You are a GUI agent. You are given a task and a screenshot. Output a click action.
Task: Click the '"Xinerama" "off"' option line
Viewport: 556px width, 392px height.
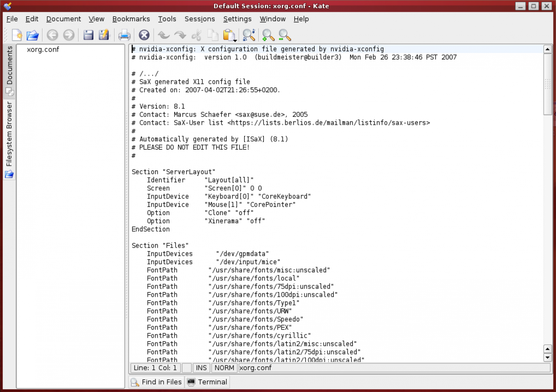click(206, 221)
